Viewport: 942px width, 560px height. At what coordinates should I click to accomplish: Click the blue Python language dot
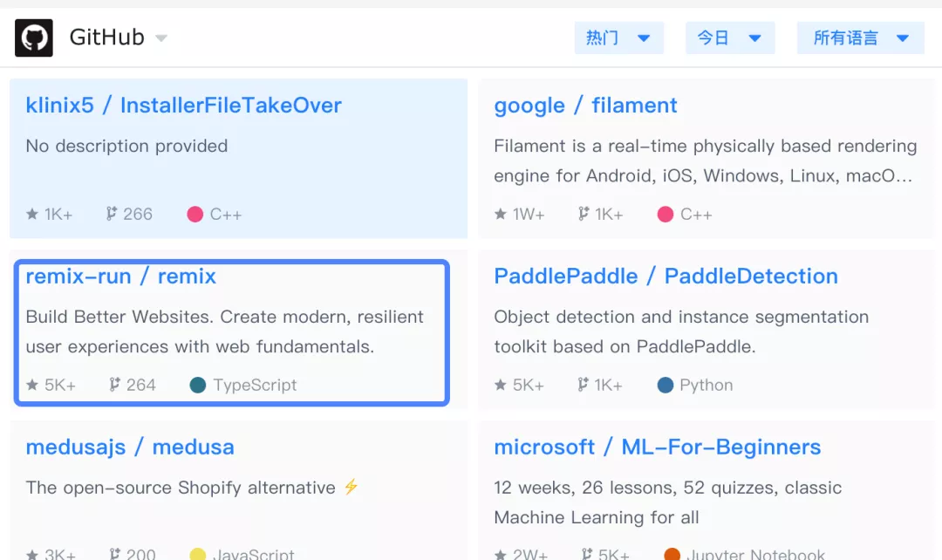pyautogui.click(x=665, y=386)
